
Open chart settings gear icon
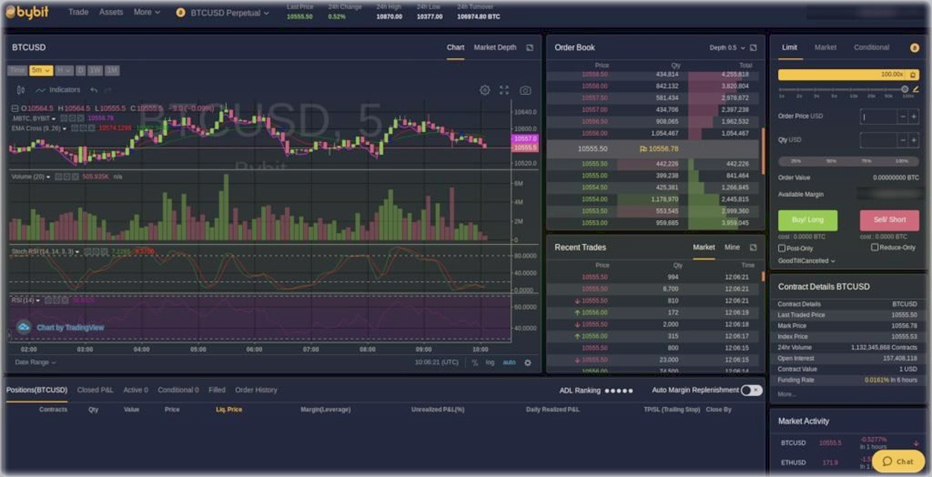485,90
